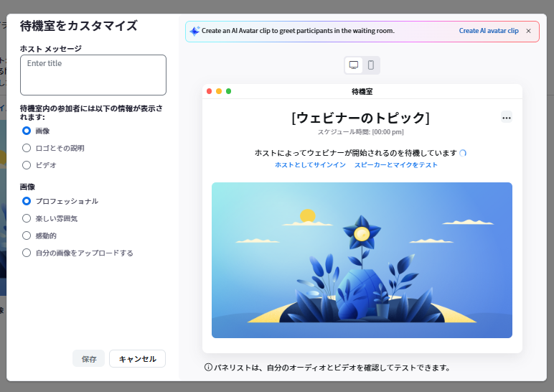Focus the ホスト メッセージ text field
This screenshot has width=554, height=392.
point(93,75)
